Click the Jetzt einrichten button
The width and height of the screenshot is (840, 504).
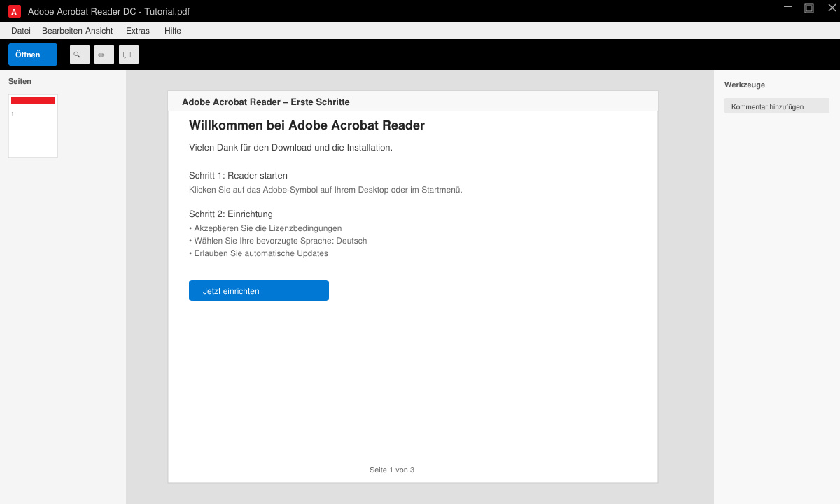click(259, 290)
